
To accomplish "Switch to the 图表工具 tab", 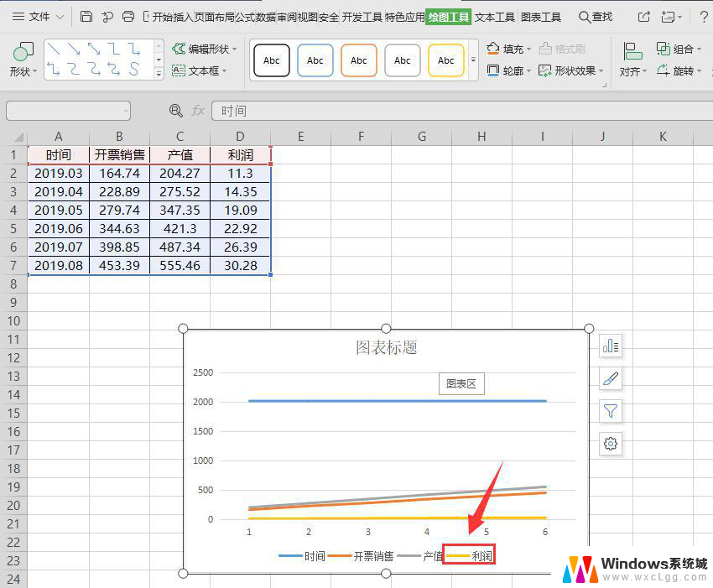I will (x=541, y=18).
